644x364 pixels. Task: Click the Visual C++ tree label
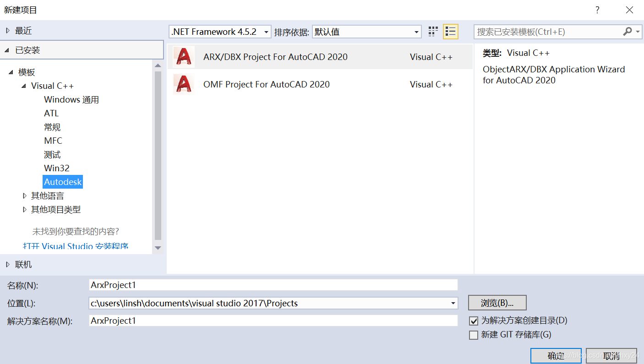[x=52, y=86]
